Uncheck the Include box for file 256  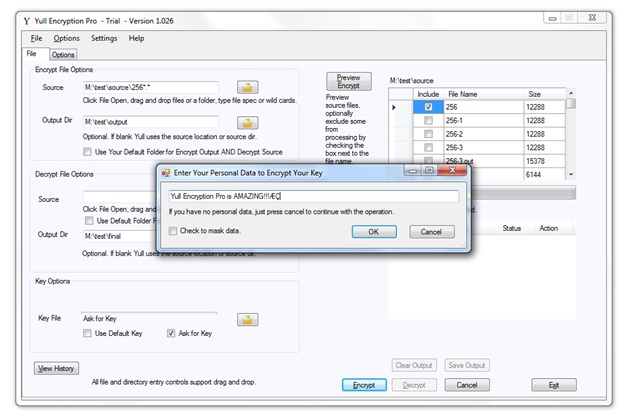[x=428, y=107]
